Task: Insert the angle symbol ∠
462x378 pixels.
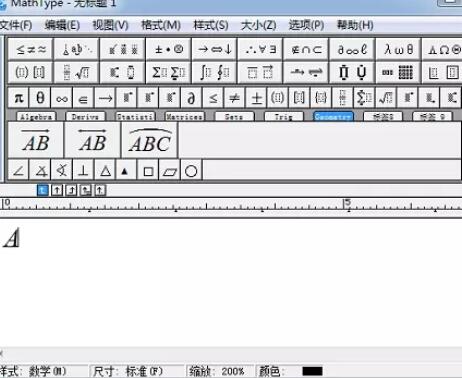Action: [18, 171]
